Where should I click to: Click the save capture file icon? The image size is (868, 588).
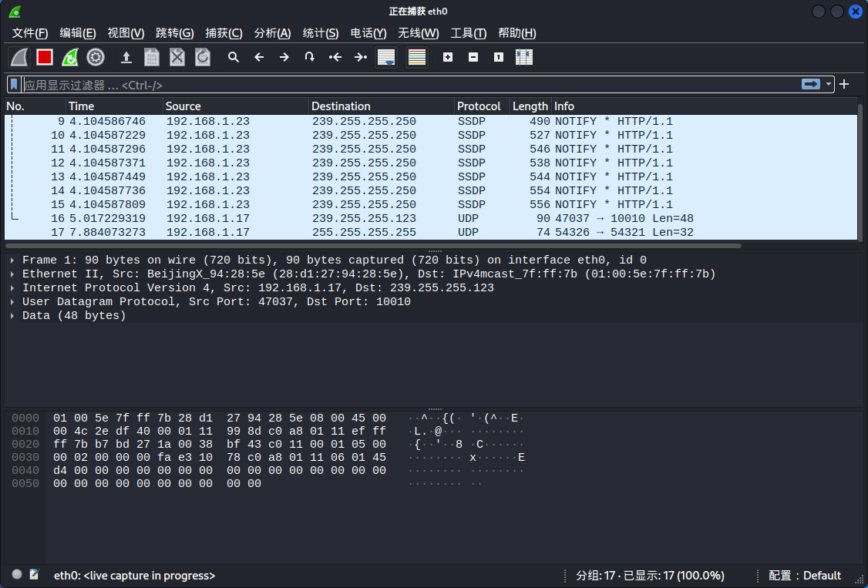click(152, 57)
